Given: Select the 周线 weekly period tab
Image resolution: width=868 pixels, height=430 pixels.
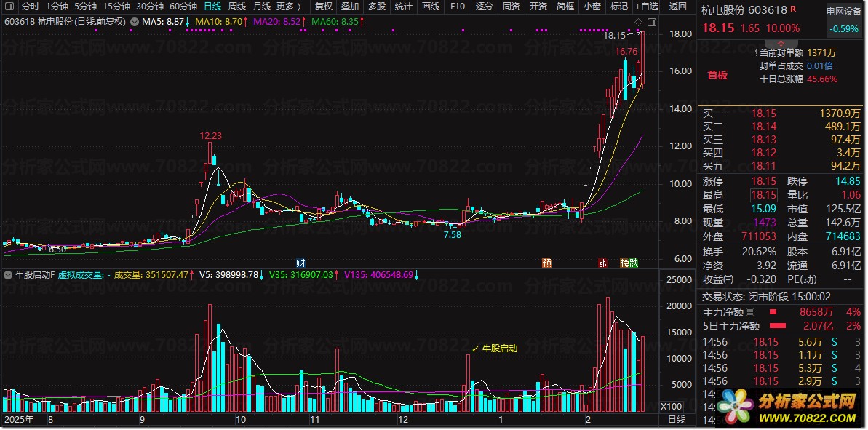Looking at the screenshot, I should pyautogui.click(x=237, y=7).
